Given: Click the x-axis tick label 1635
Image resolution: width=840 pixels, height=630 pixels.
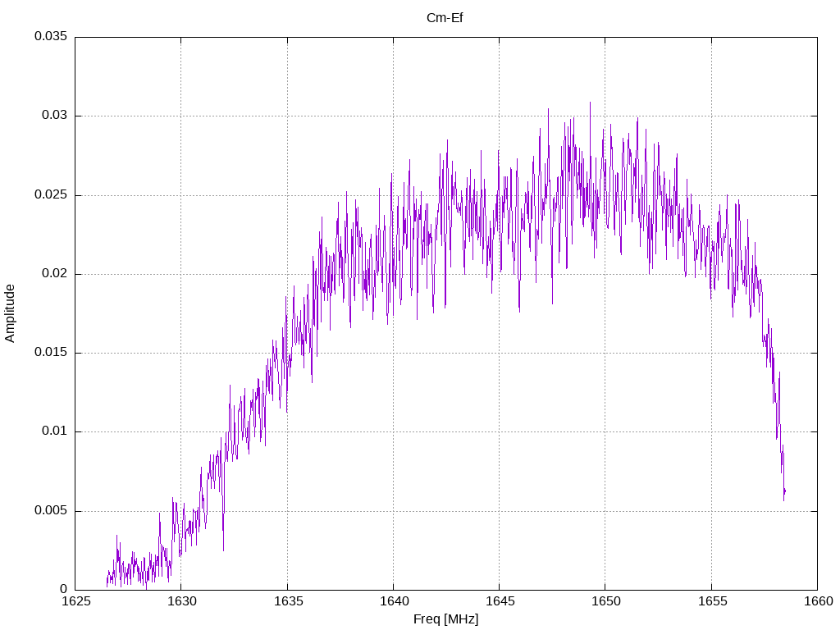Looking at the screenshot, I should click(288, 601).
